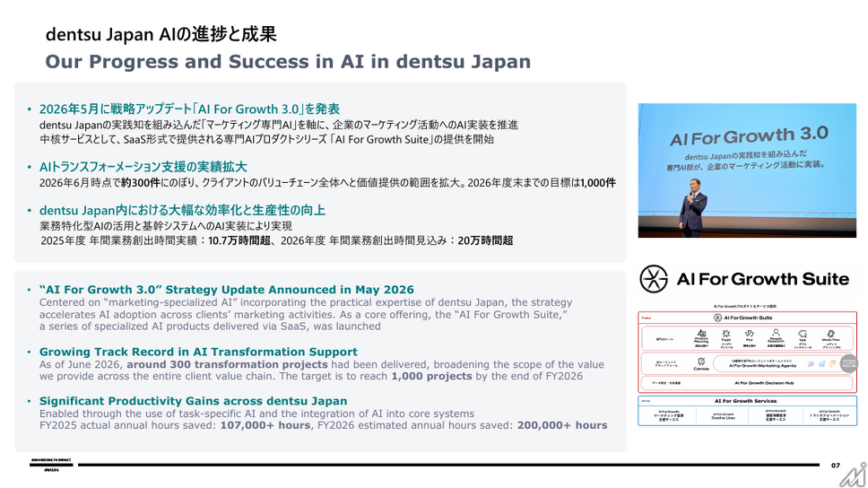The image size is (868, 488).
Task: Click "Significant Productivity Gains across dentsu Japan"
Action: click(x=193, y=401)
